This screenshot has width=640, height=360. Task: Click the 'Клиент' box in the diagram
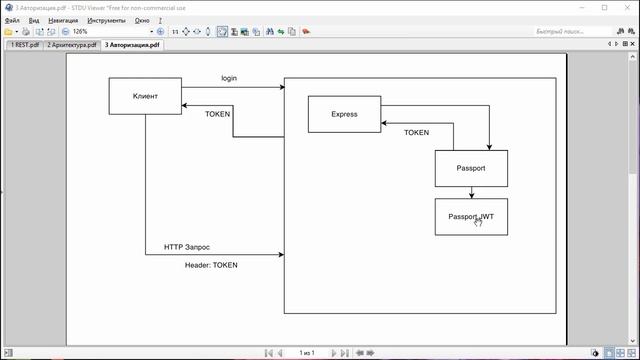145,96
